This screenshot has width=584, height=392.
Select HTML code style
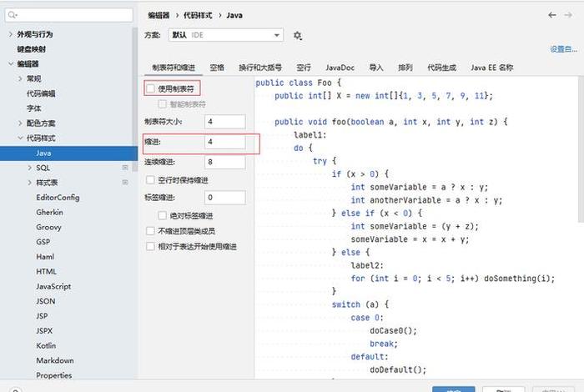[x=47, y=271]
